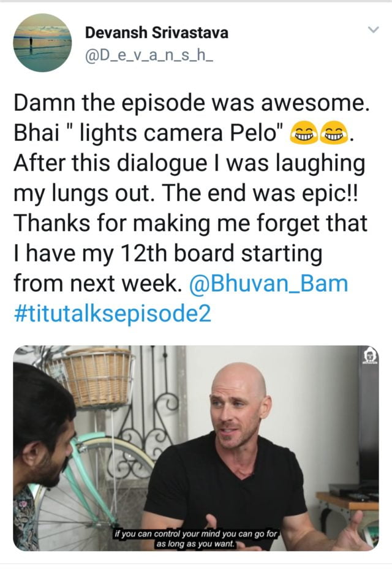The image size is (392, 569).
Task: Click the line "Thanks for making me forget that"
Action: 190,223
